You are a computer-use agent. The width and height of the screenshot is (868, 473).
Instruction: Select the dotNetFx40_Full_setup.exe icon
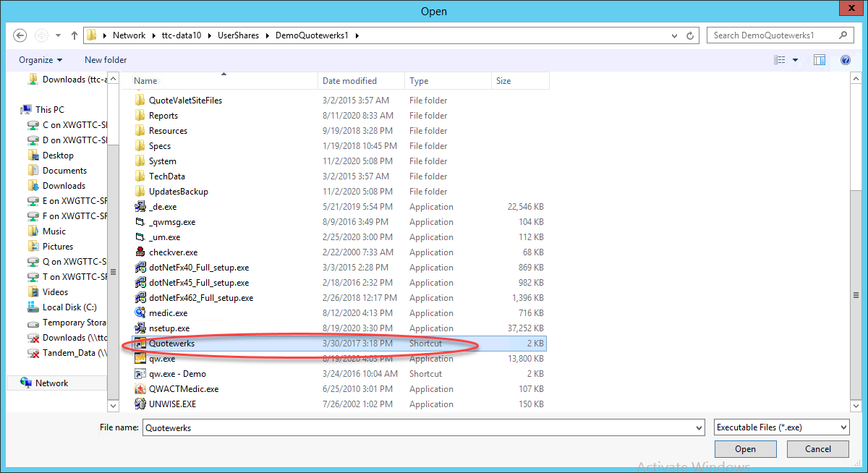140,268
